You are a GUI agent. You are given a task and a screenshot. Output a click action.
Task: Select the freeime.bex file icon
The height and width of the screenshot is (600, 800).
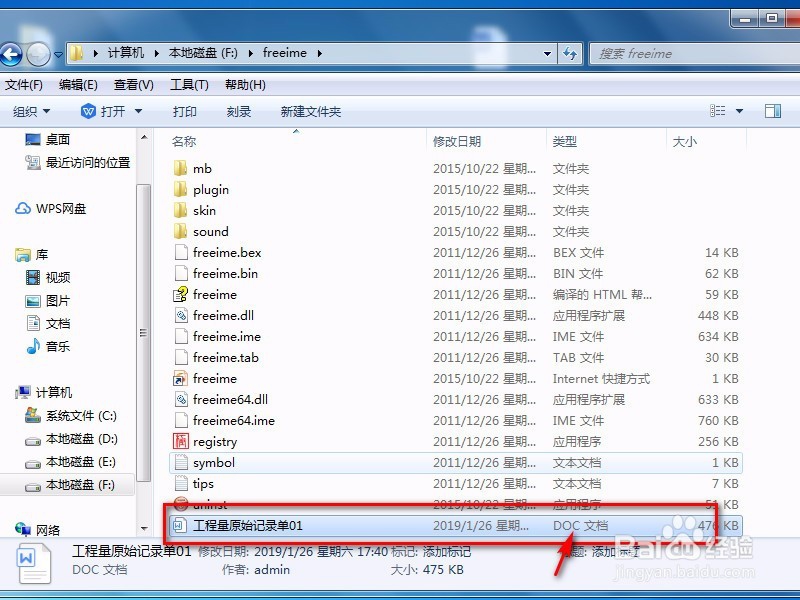click(181, 252)
